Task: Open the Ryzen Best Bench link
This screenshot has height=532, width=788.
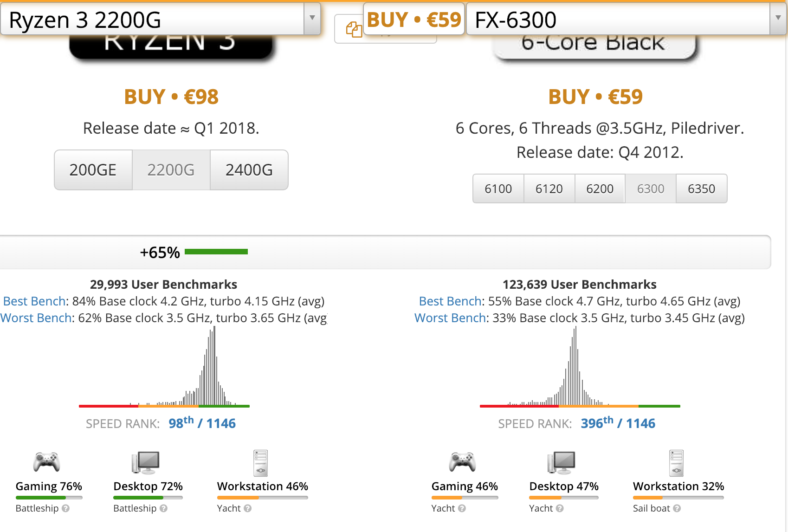Action: point(34,301)
